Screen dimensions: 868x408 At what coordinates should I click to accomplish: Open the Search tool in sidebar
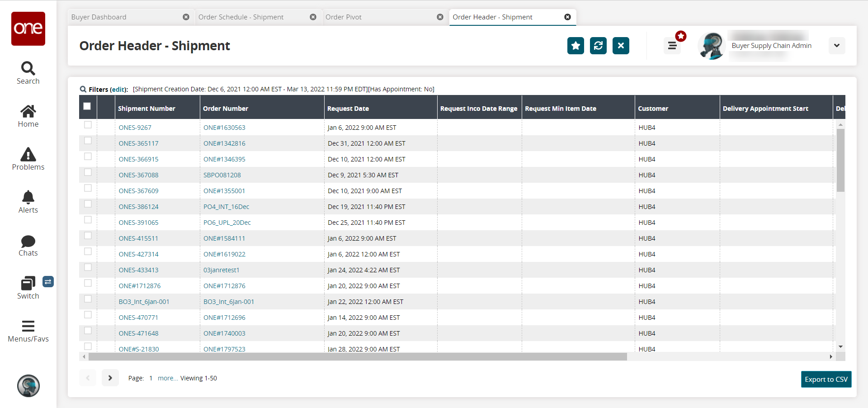(x=28, y=73)
